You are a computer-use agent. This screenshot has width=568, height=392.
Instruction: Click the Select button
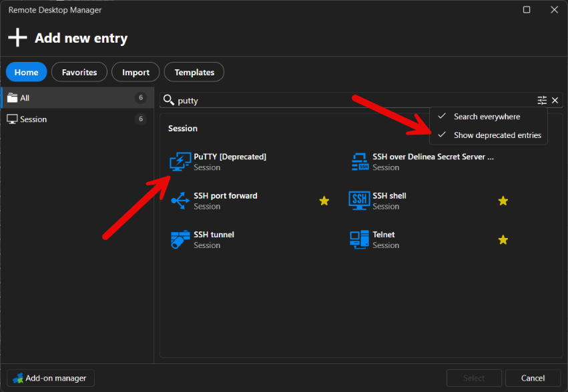point(474,378)
